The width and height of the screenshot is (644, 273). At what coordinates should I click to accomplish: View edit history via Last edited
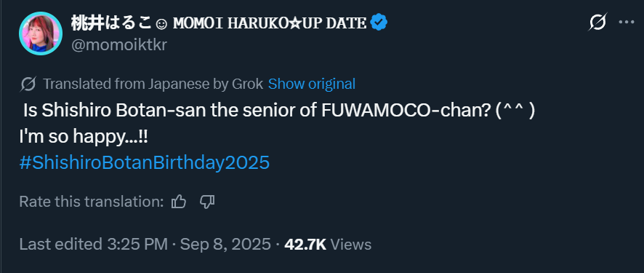tap(93, 244)
